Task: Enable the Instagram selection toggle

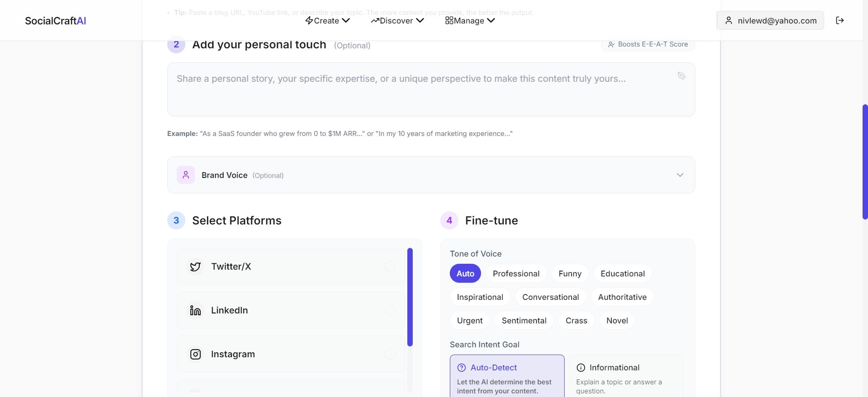Action: [x=390, y=354]
